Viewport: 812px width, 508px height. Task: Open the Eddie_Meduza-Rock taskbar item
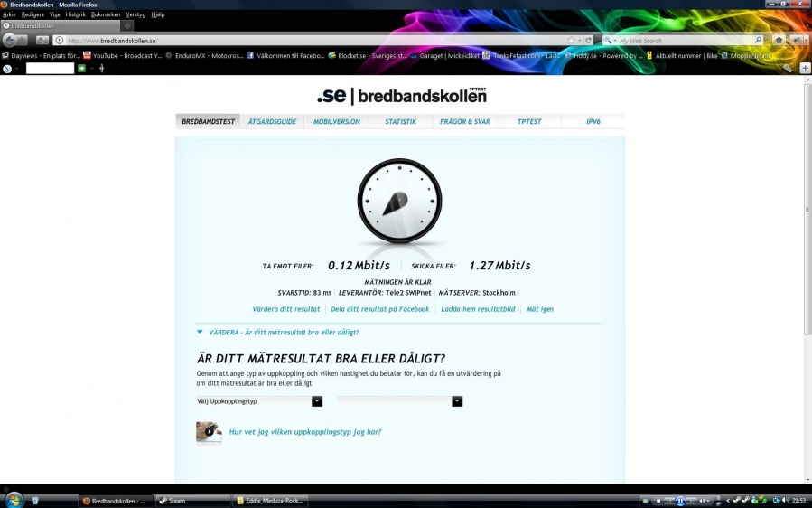(270, 501)
